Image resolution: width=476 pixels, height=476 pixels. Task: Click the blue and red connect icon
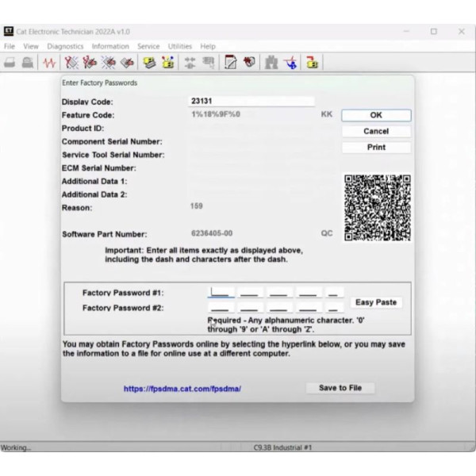point(292,63)
